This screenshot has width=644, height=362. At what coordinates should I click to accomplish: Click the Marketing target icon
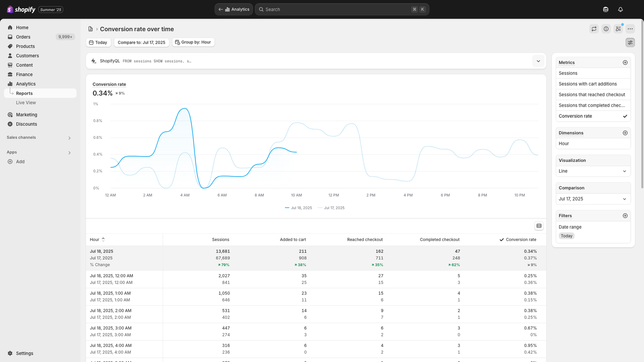click(x=10, y=115)
